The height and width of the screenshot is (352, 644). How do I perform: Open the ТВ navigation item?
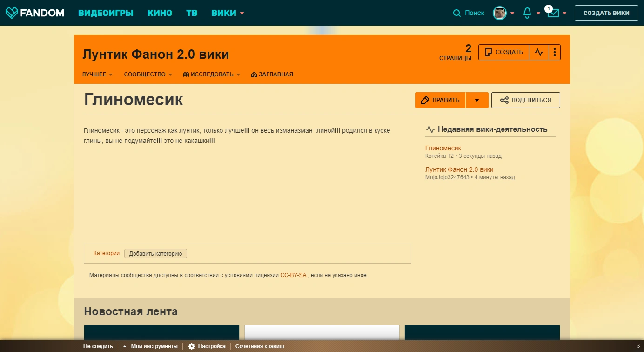click(192, 13)
